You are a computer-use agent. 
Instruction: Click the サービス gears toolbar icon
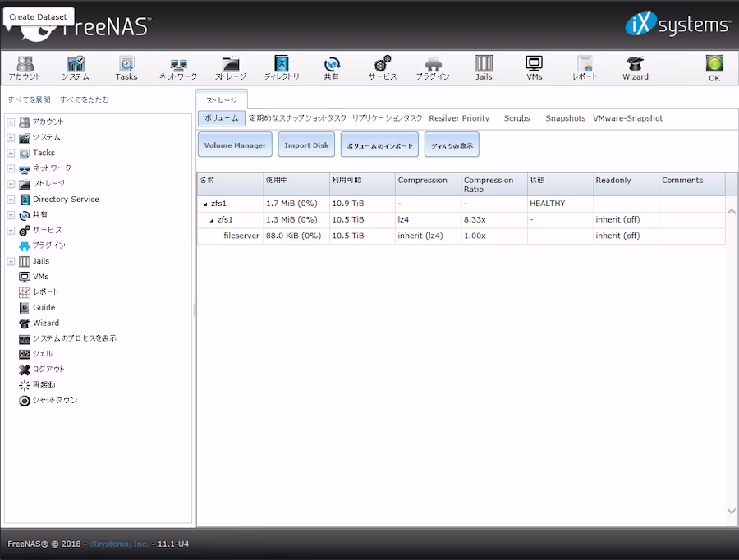383,68
